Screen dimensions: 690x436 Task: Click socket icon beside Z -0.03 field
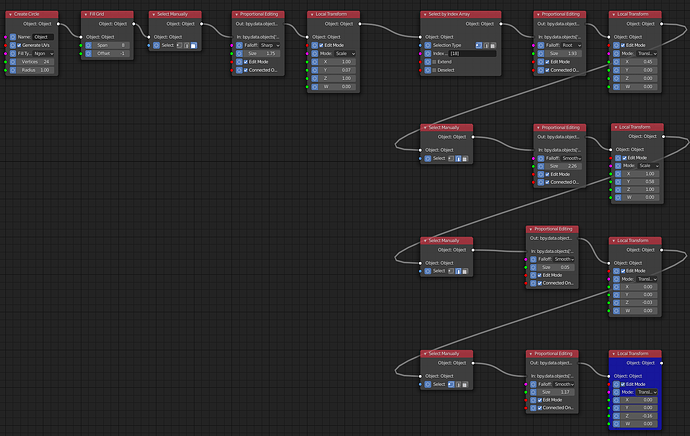(616, 303)
